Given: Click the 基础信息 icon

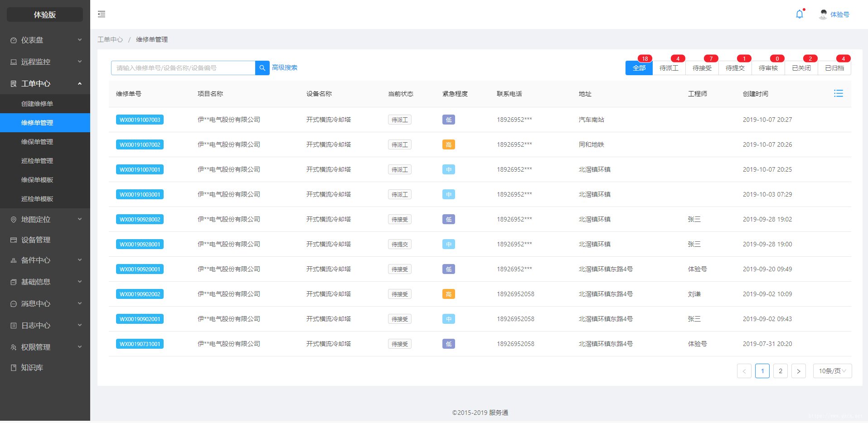Looking at the screenshot, I should pyautogui.click(x=14, y=282).
